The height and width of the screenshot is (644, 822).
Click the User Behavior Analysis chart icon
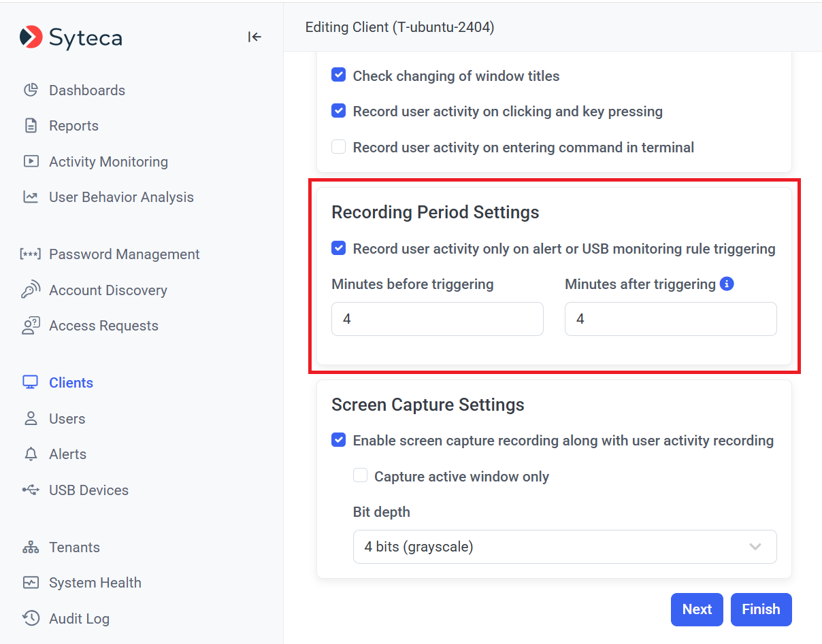click(x=31, y=197)
